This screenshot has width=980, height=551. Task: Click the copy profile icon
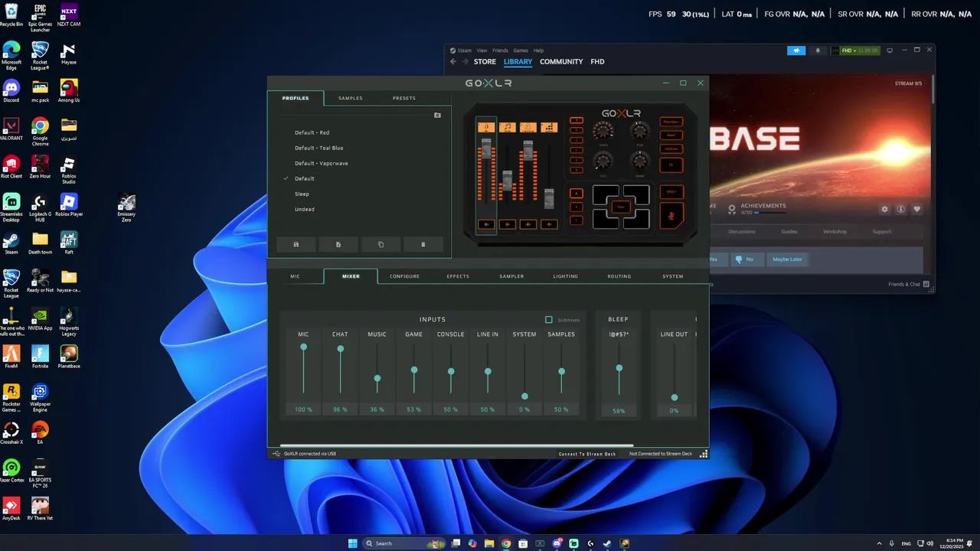[381, 244]
